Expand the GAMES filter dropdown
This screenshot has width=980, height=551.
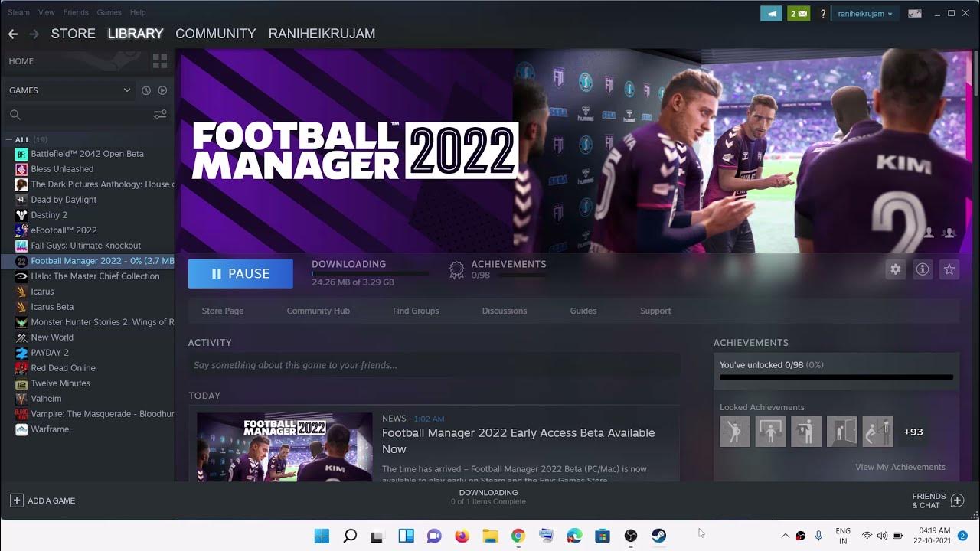pyautogui.click(x=126, y=90)
